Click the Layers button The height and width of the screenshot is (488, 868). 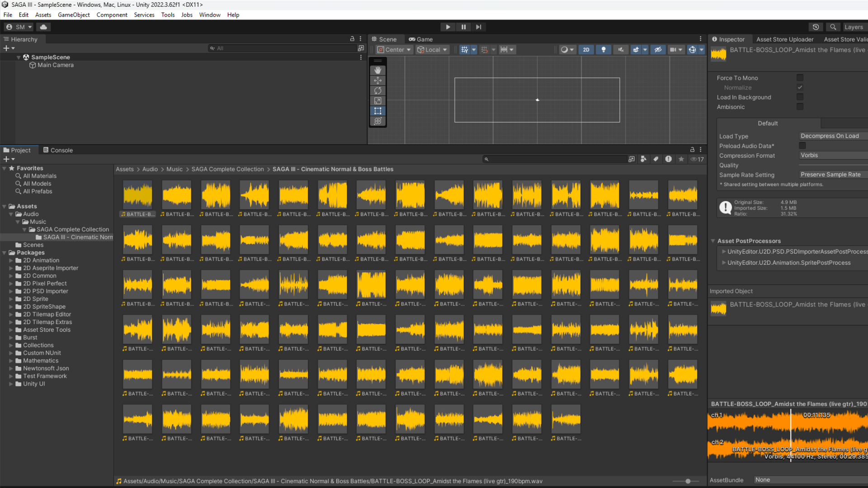[x=853, y=27]
